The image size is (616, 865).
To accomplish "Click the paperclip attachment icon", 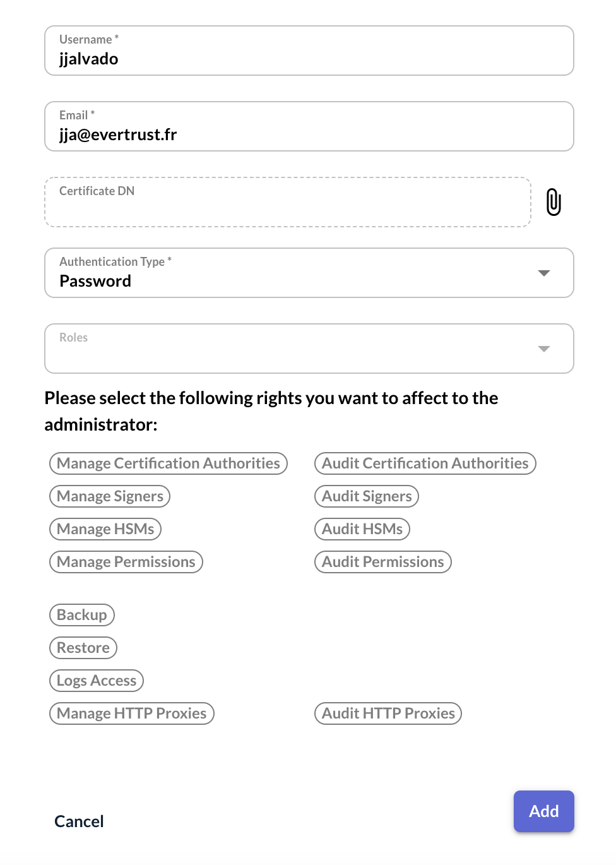I will pos(554,202).
